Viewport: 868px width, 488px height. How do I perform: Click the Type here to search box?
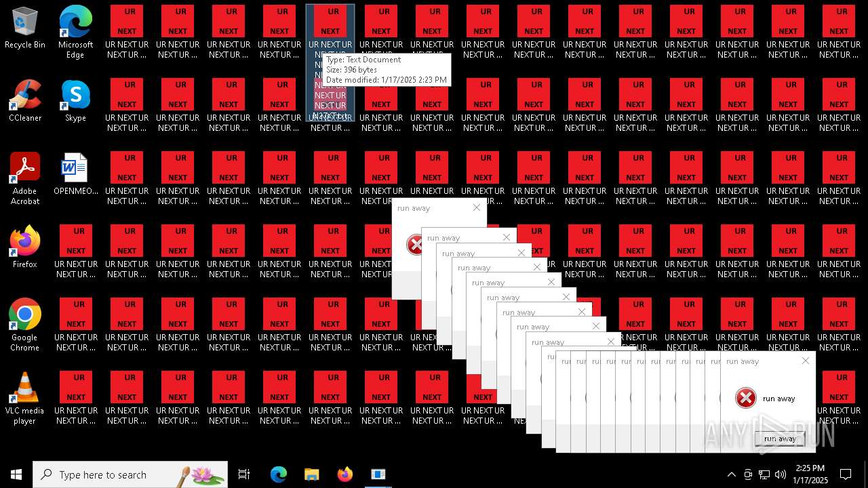[130, 474]
